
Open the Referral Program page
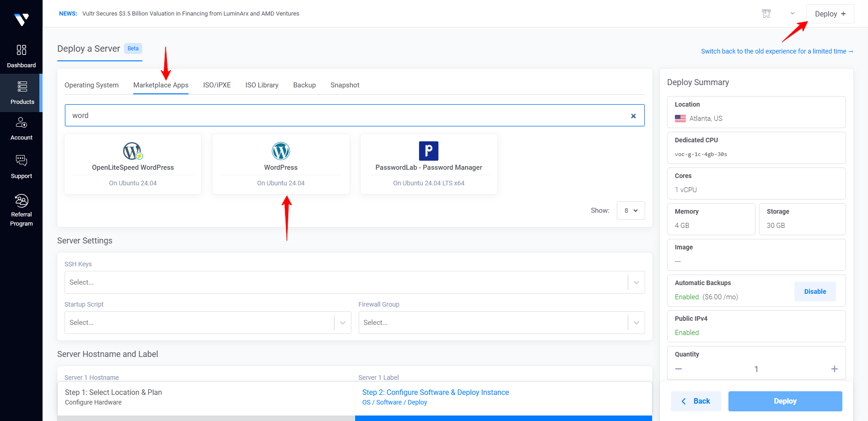point(21,209)
